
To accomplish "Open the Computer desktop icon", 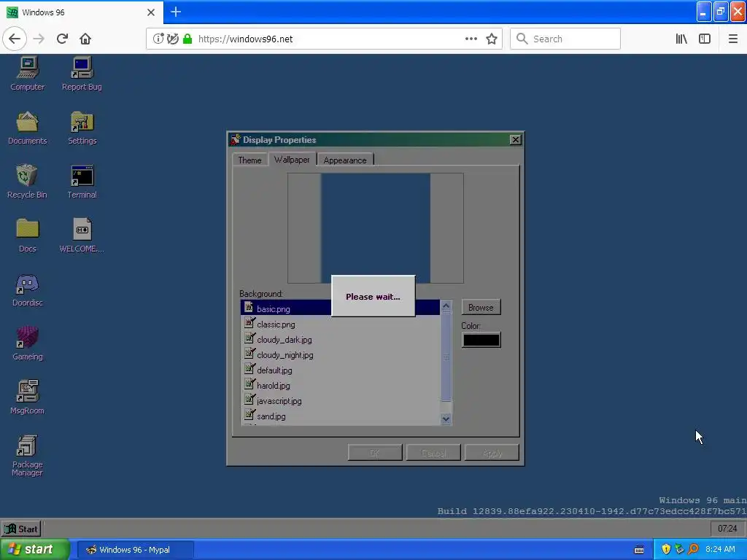I will tap(27, 74).
